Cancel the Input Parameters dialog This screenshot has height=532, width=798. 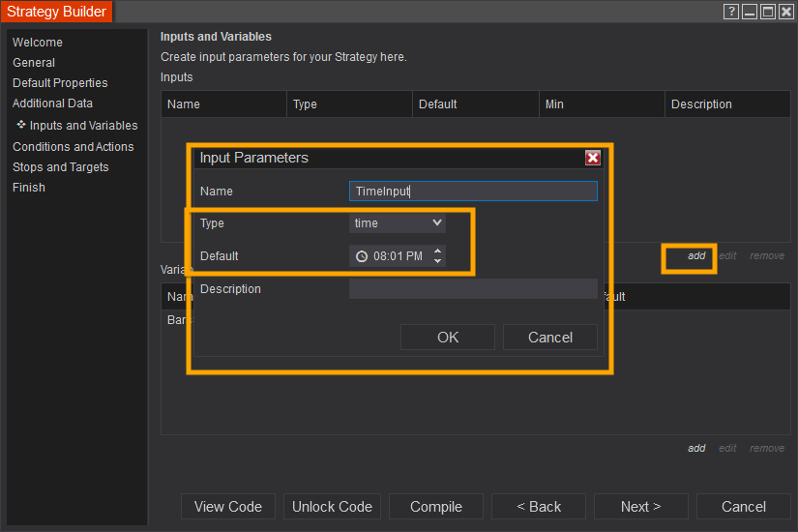point(549,338)
